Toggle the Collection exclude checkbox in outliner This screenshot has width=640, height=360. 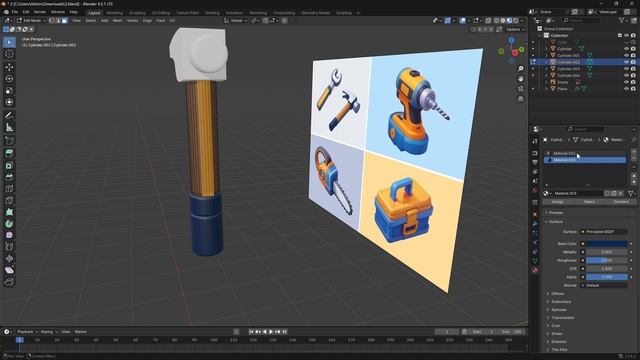(620, 36)
